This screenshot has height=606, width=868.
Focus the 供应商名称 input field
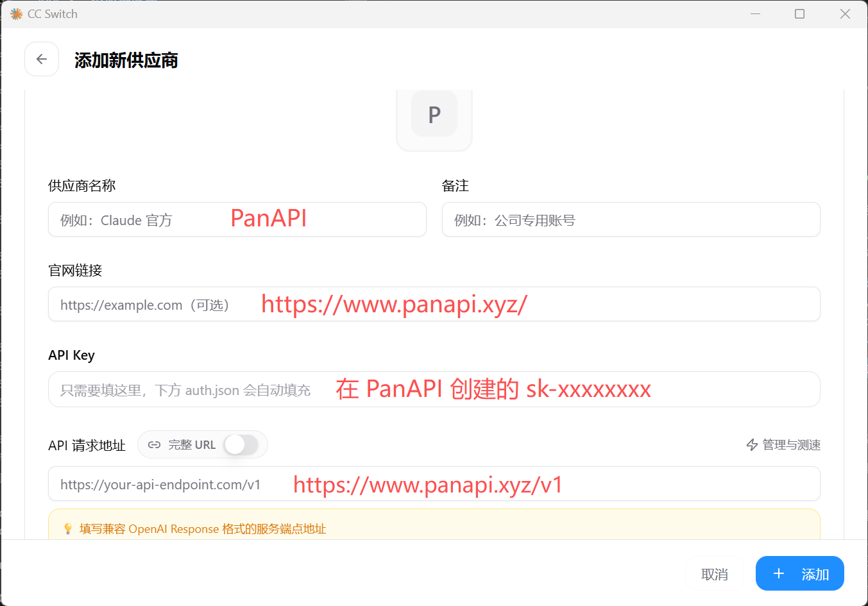click(x=237, y=219)
